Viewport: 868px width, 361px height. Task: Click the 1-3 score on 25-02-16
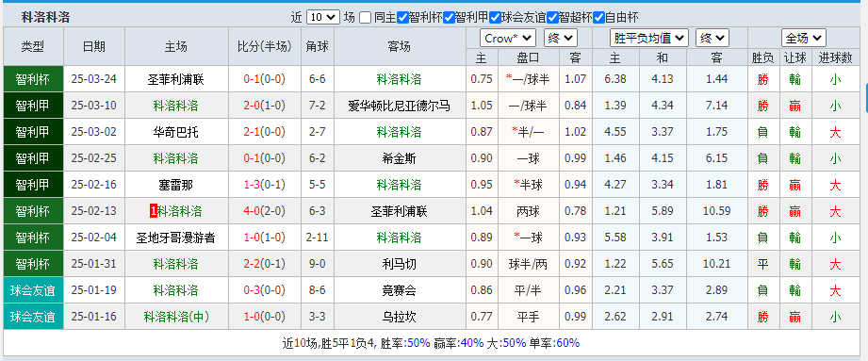pos(252,185)
